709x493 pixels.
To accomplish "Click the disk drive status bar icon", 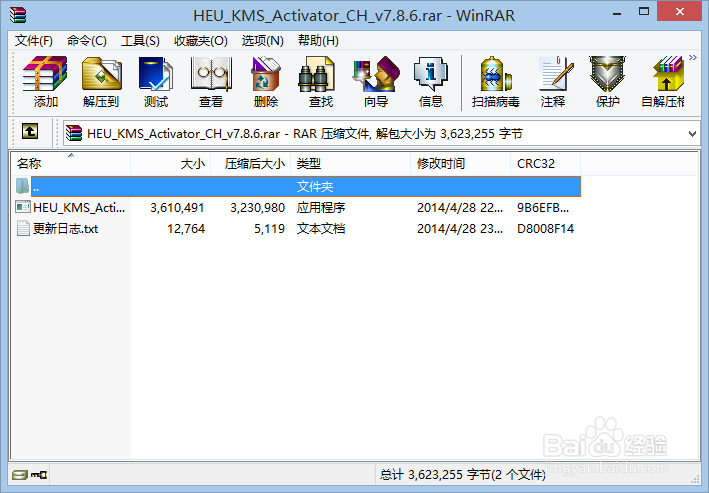I will tap(20, 475).
